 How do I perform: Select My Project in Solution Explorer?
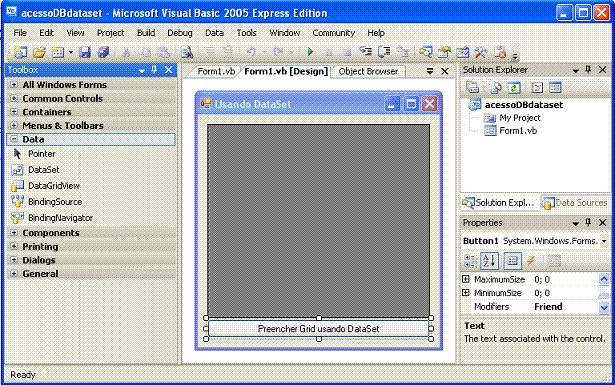pyautogui.click(x=520, y=118)
